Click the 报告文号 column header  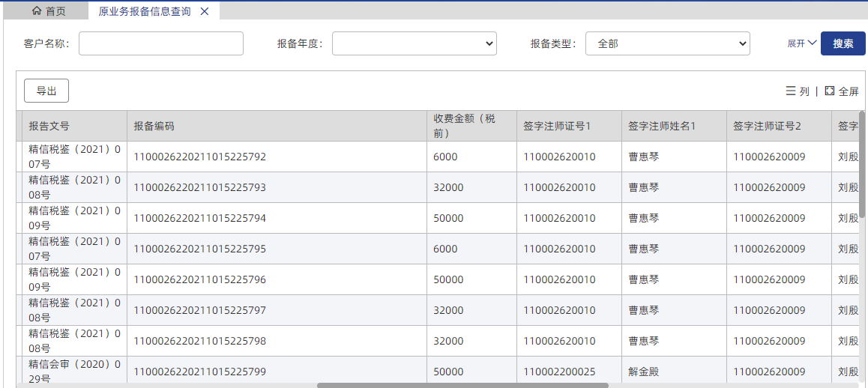click(49, 126)
